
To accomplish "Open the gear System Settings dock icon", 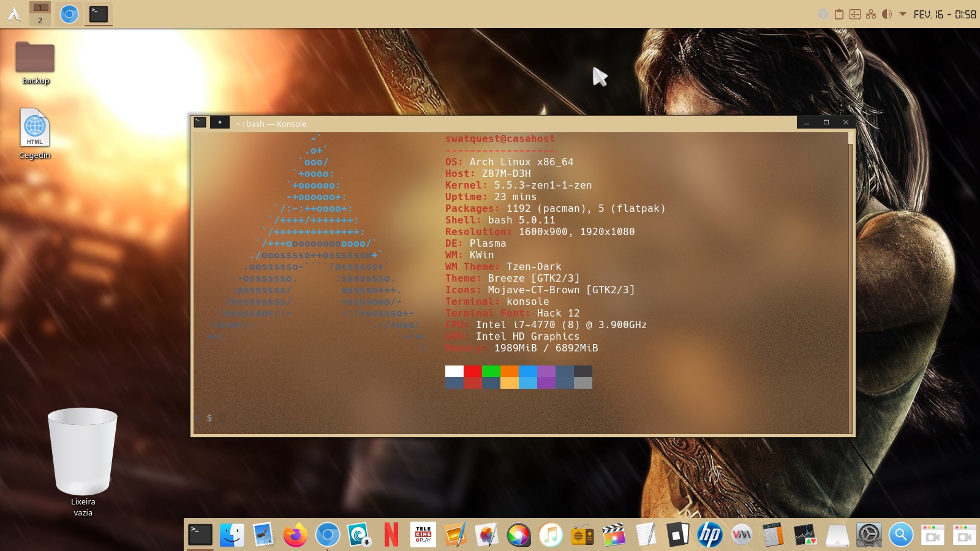I will pyautogui.click(x=869, y=535).
